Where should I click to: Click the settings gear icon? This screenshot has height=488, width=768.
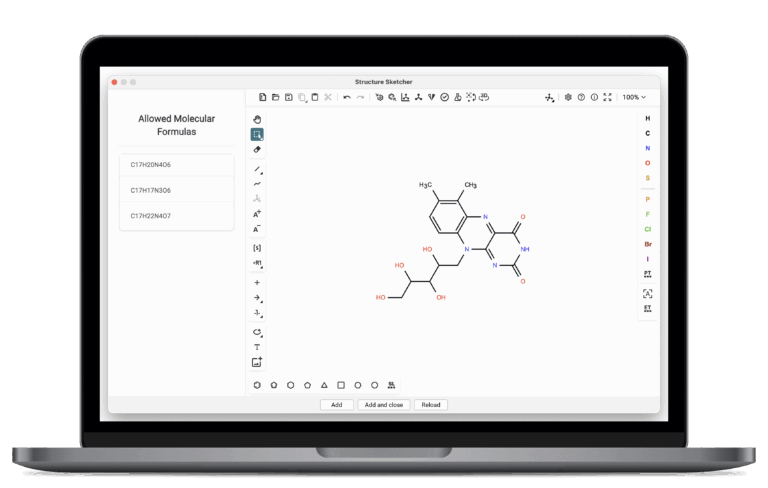pos(568,97)
